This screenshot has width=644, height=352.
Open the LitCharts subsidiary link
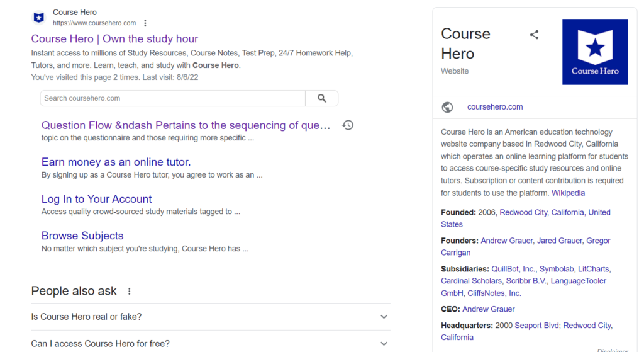pyautogui.click(x=594, y=269)
